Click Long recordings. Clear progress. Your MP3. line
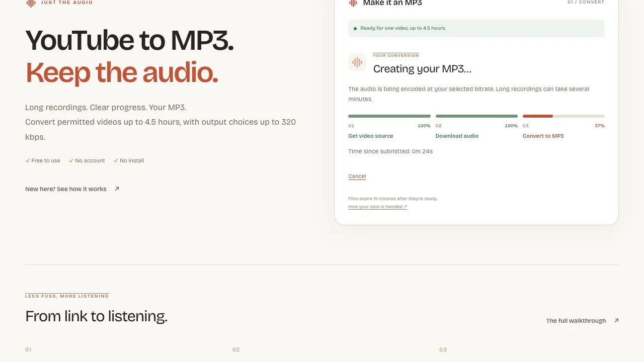 coord(106,108)
